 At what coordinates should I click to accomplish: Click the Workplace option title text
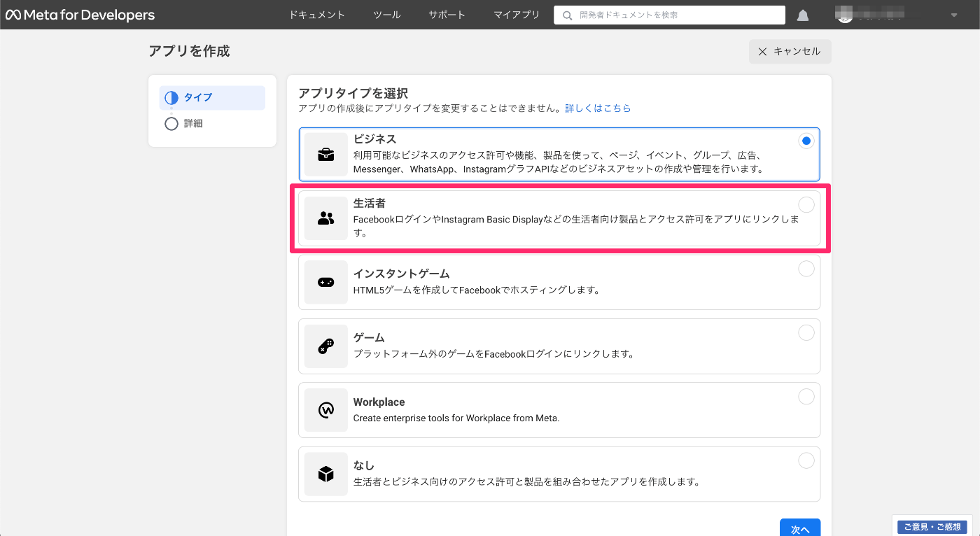click(x=379, y=402)
